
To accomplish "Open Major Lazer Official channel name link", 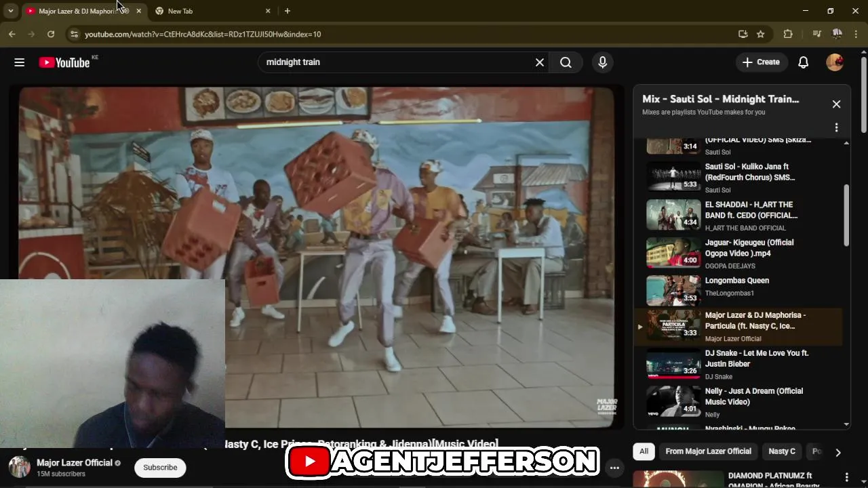I will pos(75,463).
